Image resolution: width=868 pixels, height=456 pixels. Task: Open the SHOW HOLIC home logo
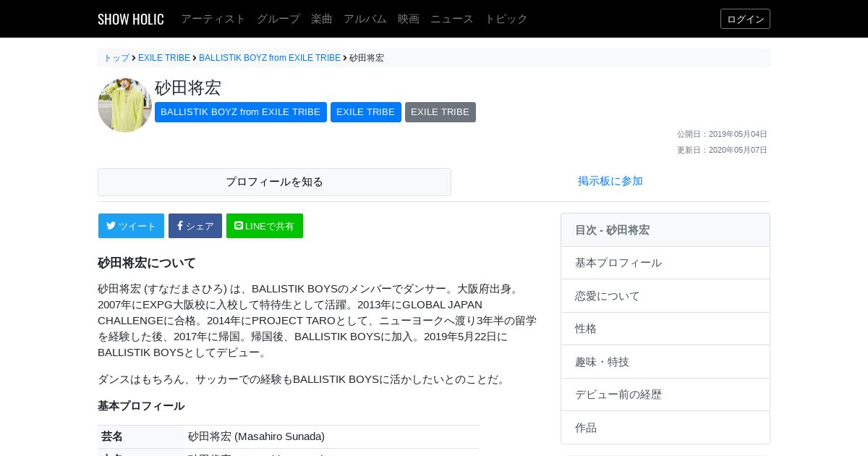(131, 19)
